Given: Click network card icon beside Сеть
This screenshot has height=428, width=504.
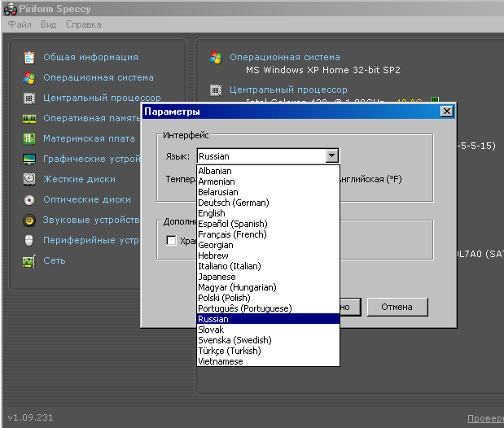Looking at the screenshot, I should tap(29, 261).
